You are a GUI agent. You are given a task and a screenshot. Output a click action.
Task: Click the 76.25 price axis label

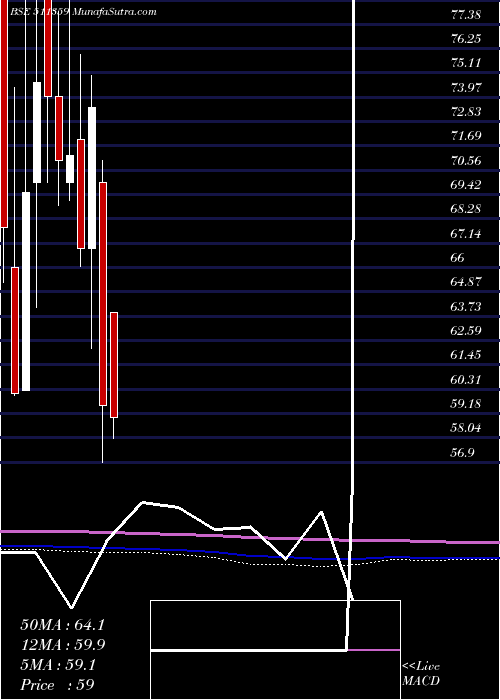(466, 39)
